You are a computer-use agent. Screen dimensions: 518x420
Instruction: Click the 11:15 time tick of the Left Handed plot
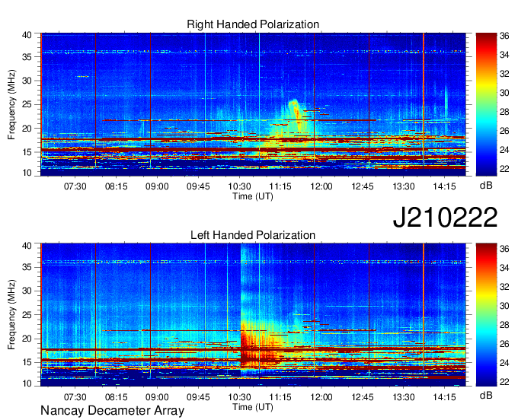280,397
